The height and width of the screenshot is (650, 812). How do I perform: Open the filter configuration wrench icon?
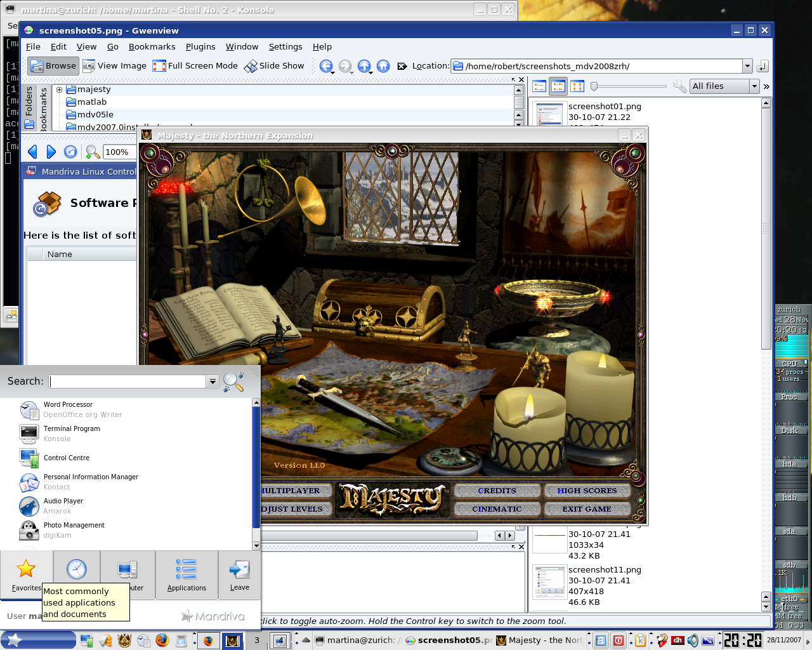tap(679, 86)
